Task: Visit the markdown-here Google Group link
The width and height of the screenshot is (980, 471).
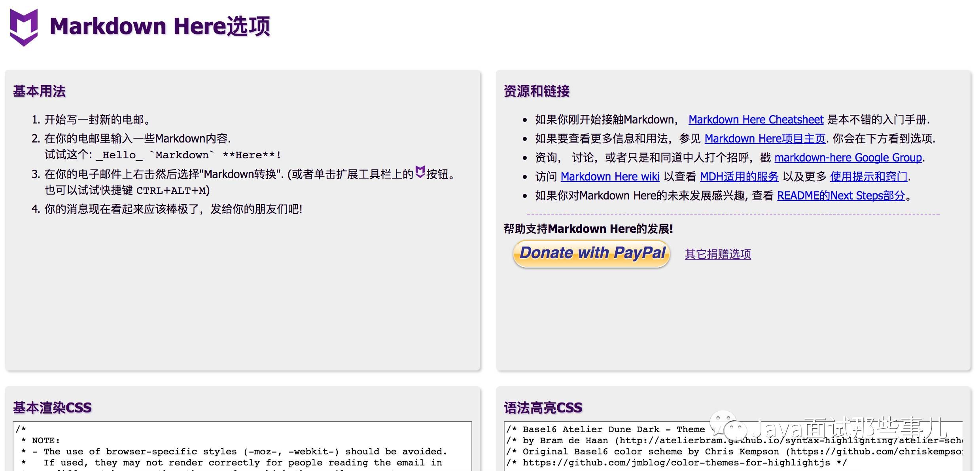Action: (848, 158)
